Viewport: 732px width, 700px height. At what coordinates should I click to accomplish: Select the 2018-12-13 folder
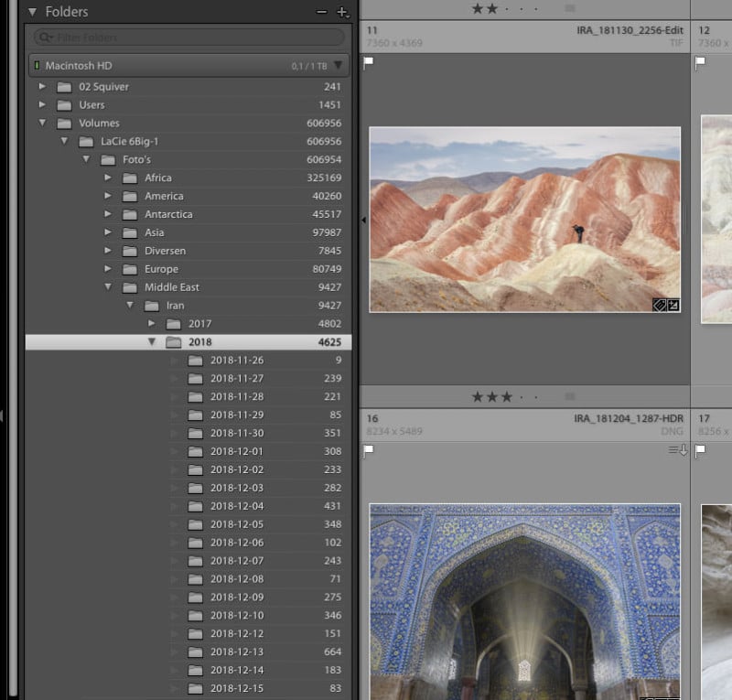[236, 652]
